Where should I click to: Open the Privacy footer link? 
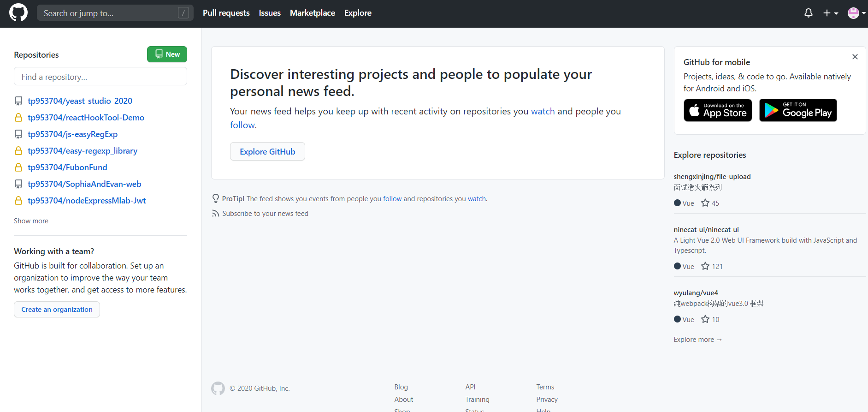click(547, 400)
